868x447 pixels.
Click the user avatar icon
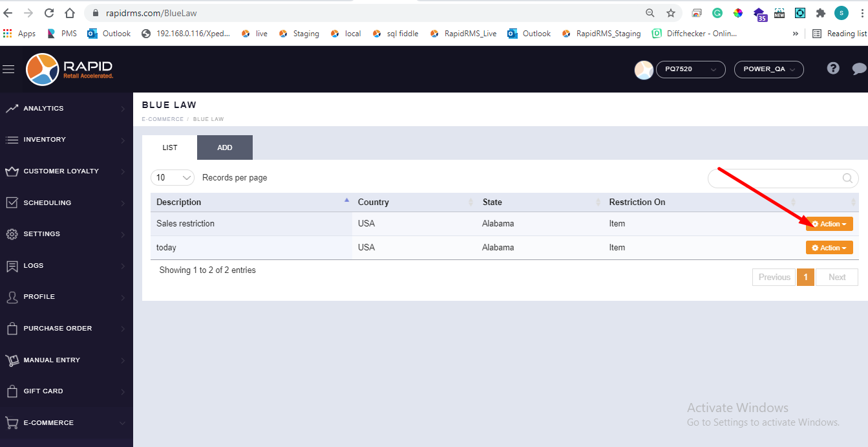(644, 70)
